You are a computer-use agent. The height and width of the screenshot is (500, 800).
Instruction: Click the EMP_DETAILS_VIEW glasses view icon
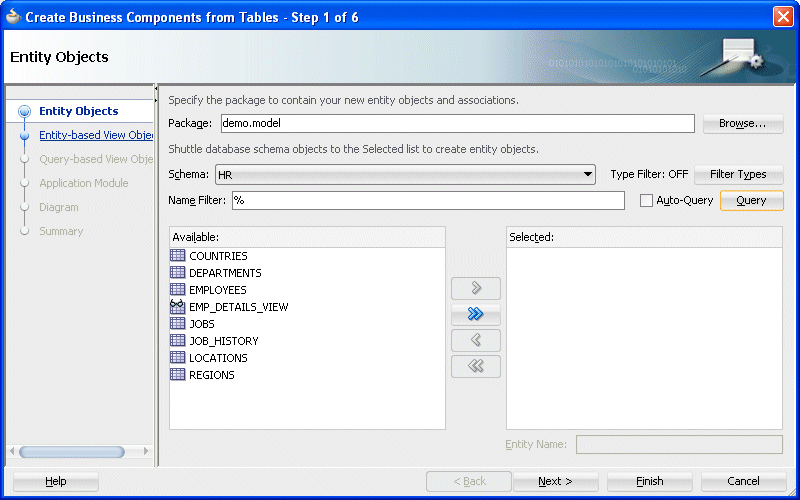178,306
